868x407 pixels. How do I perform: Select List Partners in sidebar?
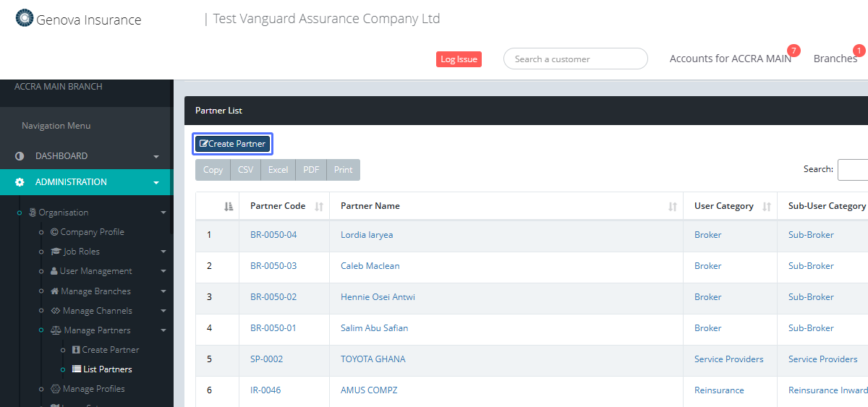coord(107,369)
